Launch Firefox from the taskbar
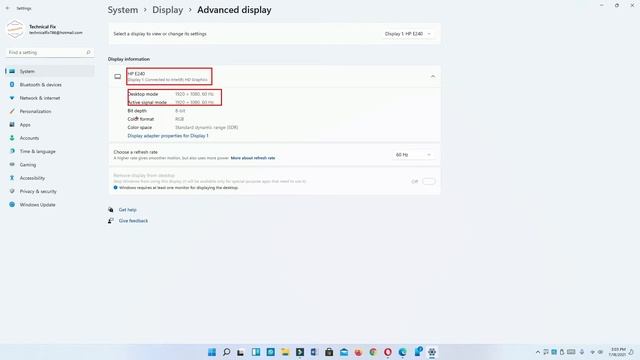Screen dimensions: 640x360 pyautogui.click(x=358, y=352)
